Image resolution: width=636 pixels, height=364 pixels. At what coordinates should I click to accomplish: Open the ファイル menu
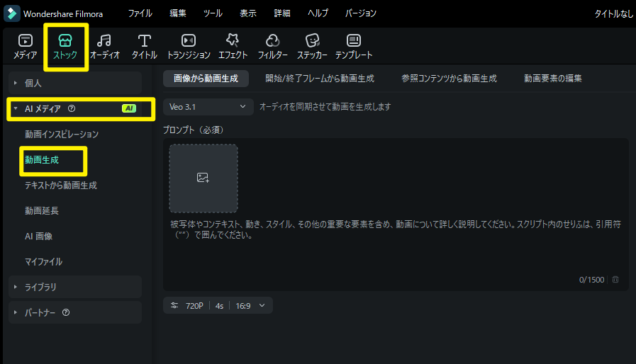click(x=140, y=13)
